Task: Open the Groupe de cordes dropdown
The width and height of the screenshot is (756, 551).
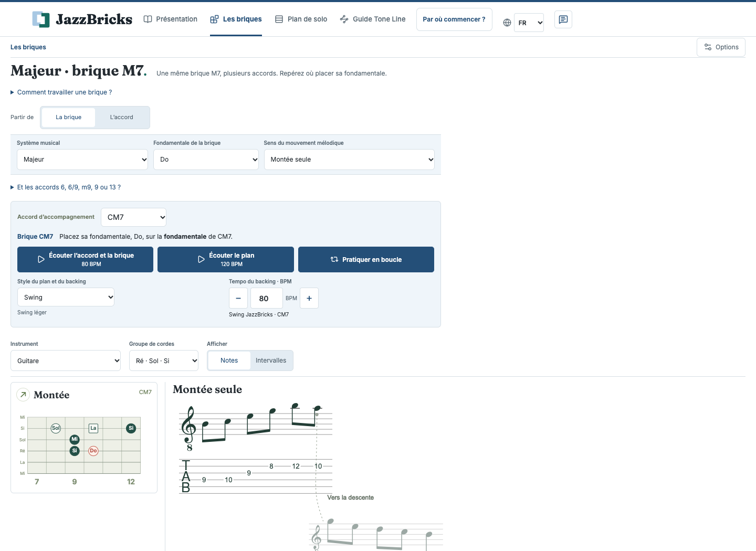Action: pos(164,361)
